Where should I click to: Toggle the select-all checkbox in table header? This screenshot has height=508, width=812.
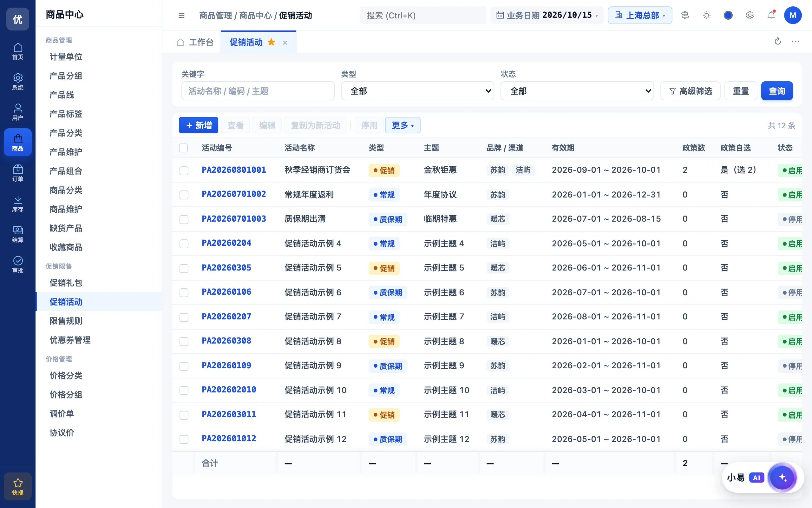(184, 148)
